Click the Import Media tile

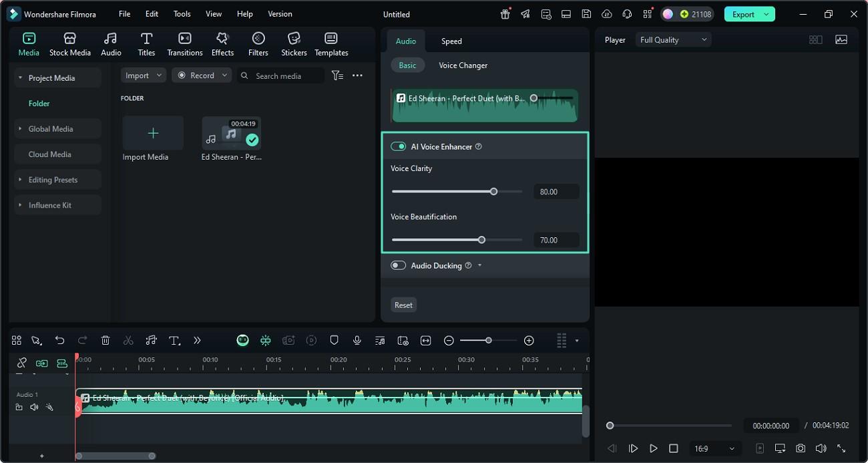coord(153,133)
